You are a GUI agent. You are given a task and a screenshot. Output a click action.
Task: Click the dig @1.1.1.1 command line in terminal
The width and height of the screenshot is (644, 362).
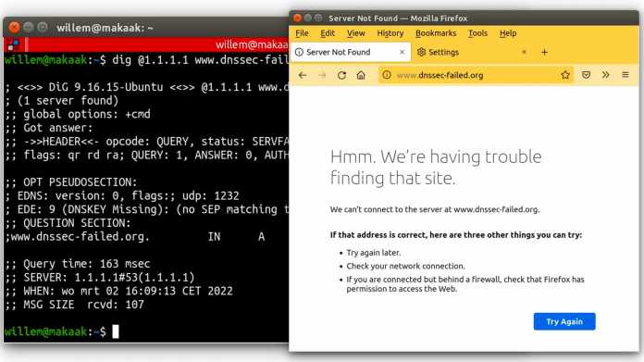[146, 60]
